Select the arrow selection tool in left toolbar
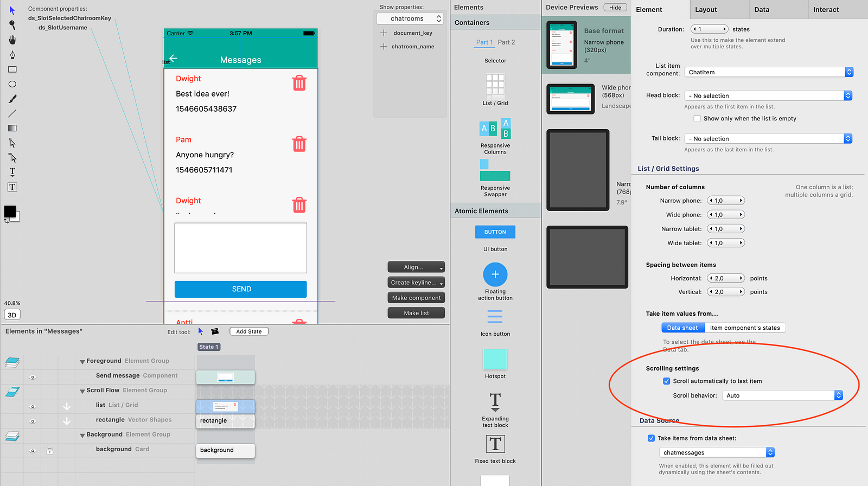868x486 pixels. [12, 10]
